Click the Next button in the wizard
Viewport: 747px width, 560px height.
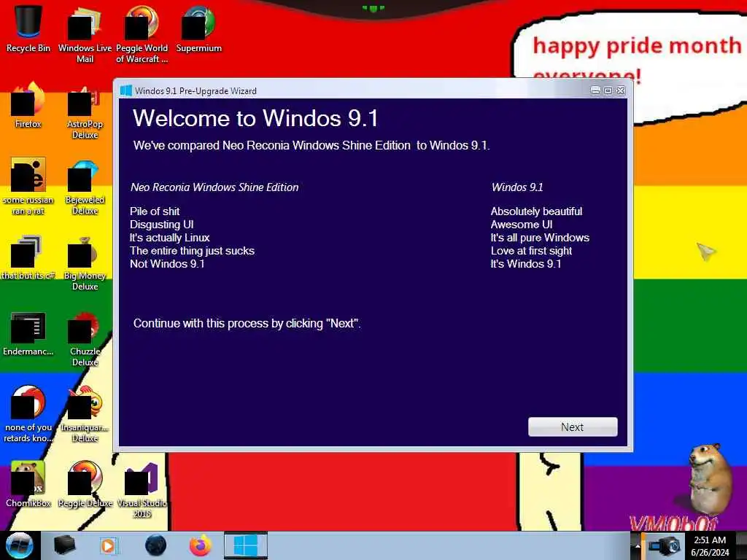(573, 427)
